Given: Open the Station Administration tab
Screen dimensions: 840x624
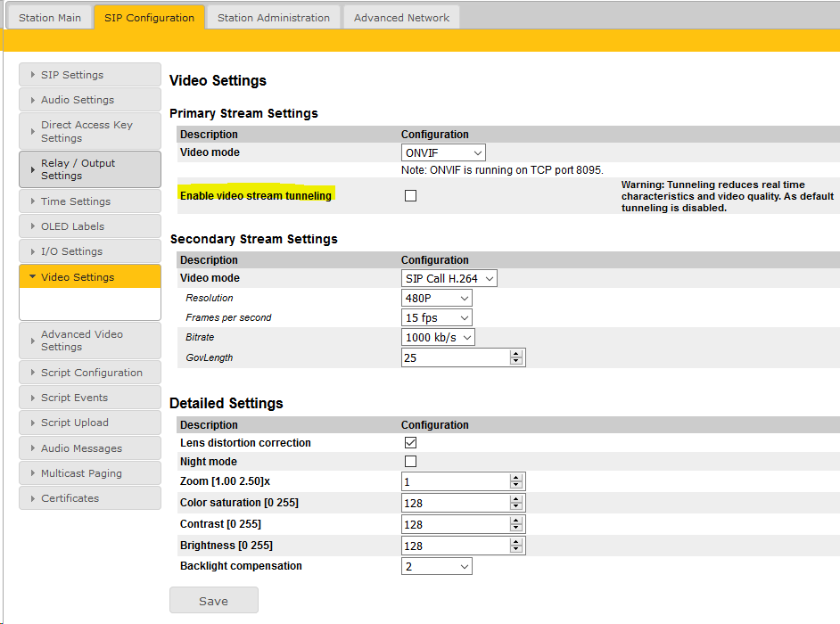Looking at the screenshot, I should tap(274, 18).
